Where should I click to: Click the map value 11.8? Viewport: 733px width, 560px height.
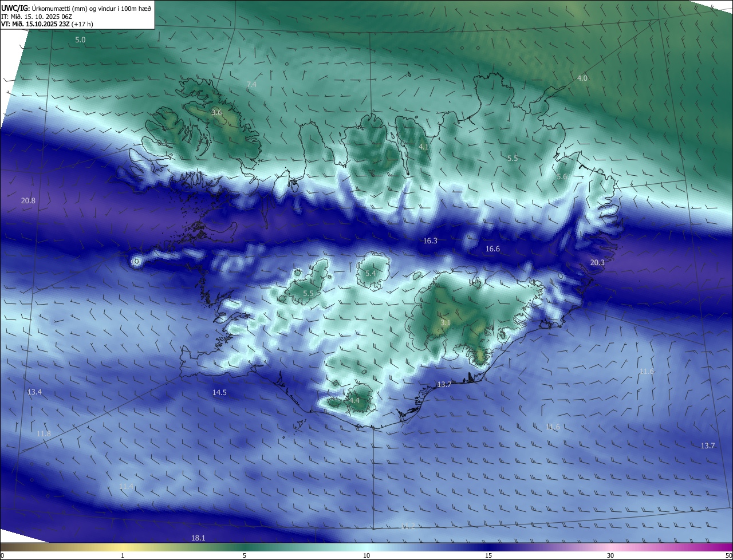coord(44,433)
